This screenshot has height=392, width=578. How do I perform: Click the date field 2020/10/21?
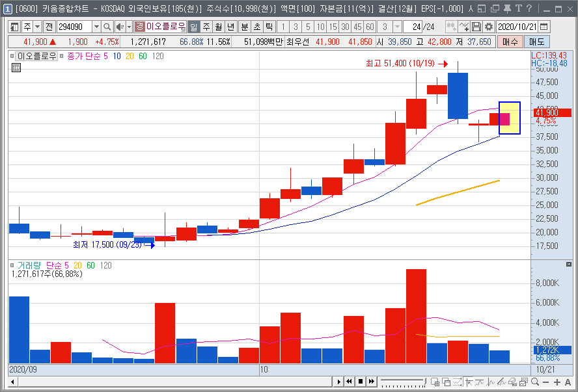(517, 27)
